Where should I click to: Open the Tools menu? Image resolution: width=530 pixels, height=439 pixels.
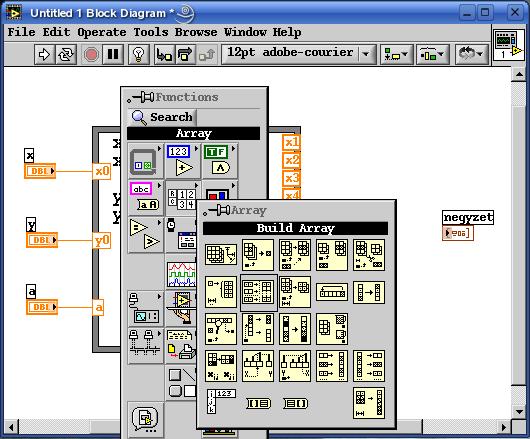point(151,32)
